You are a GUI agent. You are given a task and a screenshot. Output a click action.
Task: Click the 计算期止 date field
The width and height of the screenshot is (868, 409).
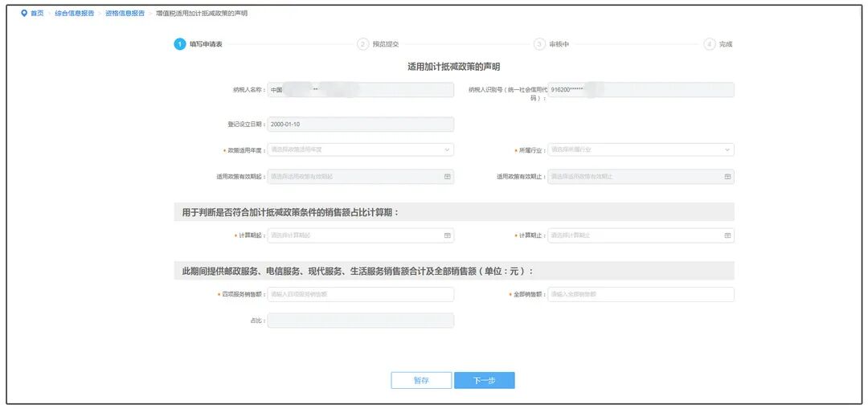641,235
